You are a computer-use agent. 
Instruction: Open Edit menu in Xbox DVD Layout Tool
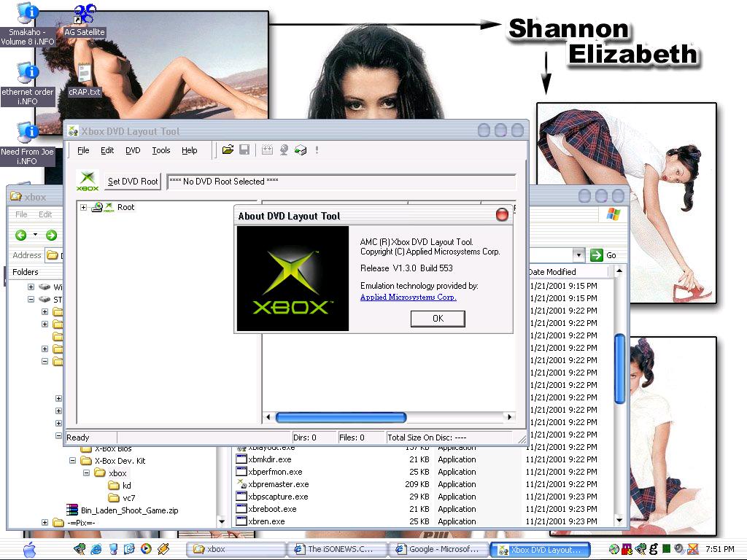pyautogui.click(x=107, y=150)
